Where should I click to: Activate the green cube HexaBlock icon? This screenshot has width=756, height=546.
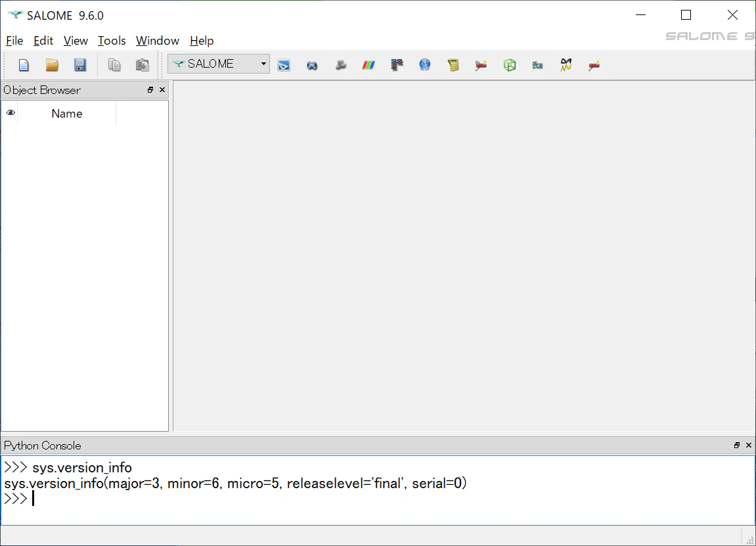point(510,64)
